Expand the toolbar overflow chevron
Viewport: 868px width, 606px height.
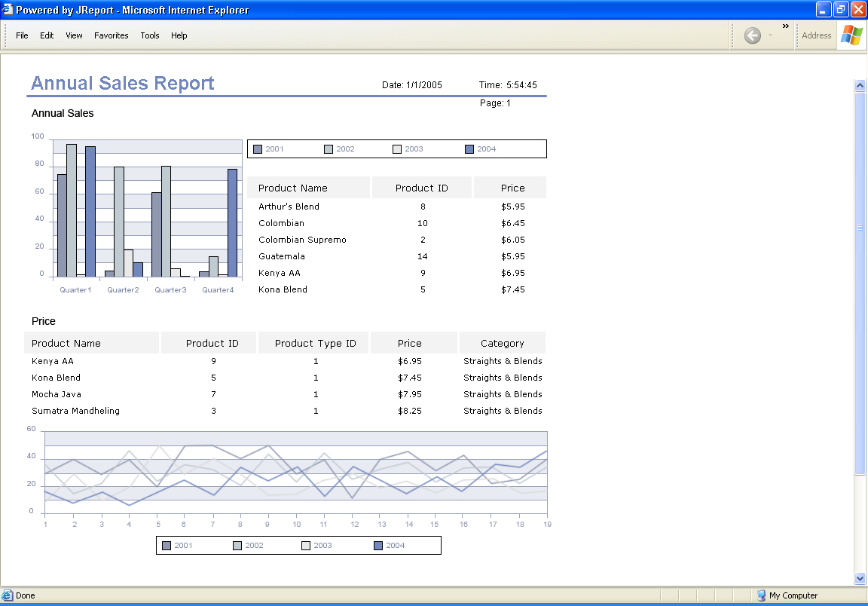(786, 26)
